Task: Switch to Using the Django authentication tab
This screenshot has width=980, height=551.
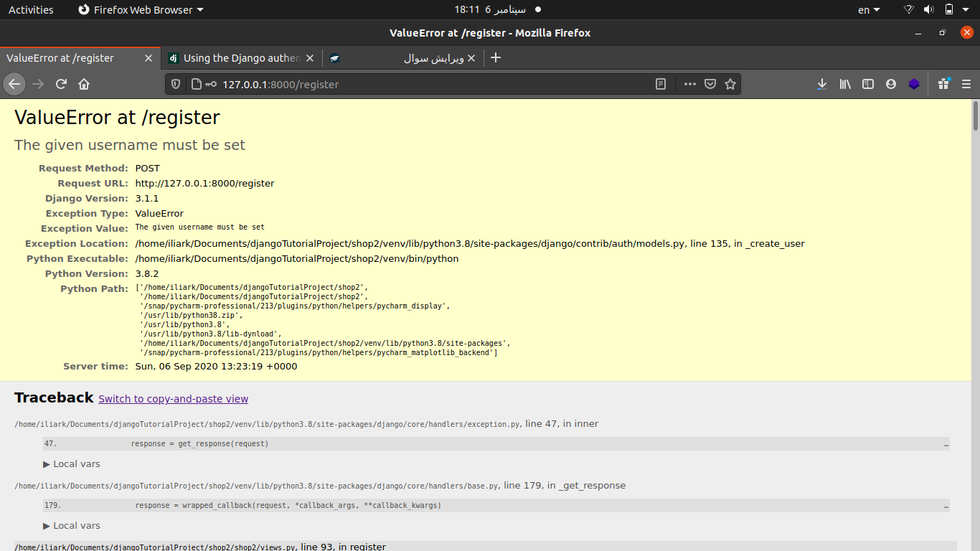Action: point(240,58)
